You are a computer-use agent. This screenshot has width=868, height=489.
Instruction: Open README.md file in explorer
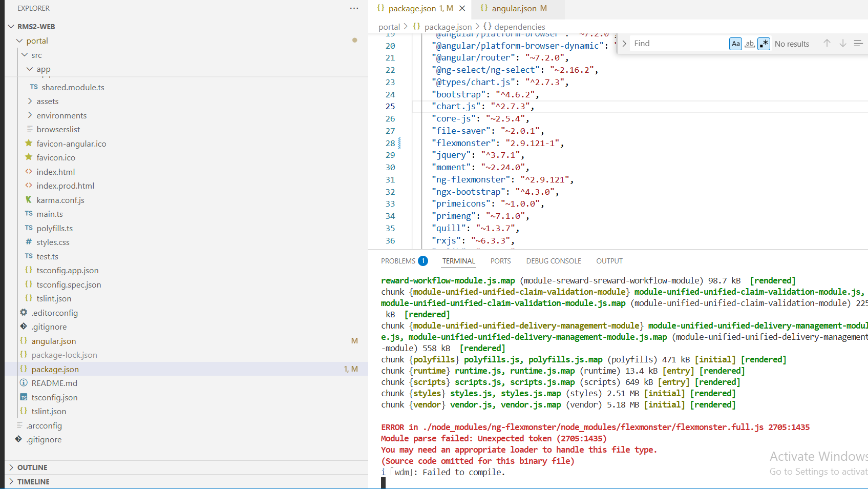pyautogui.click(x=54, y=383)
